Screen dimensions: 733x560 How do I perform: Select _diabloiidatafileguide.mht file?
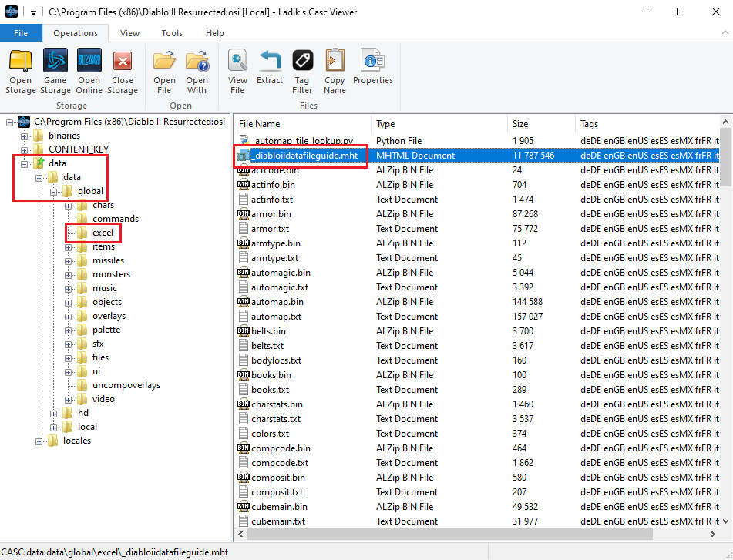304,156
